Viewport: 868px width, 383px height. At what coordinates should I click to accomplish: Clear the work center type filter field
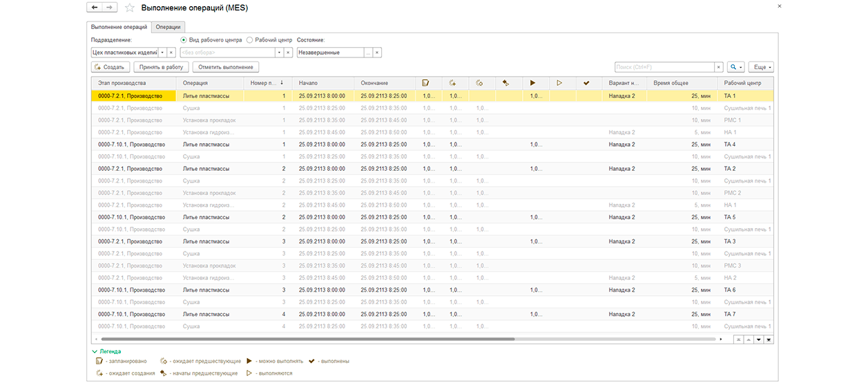pos(289,53)
